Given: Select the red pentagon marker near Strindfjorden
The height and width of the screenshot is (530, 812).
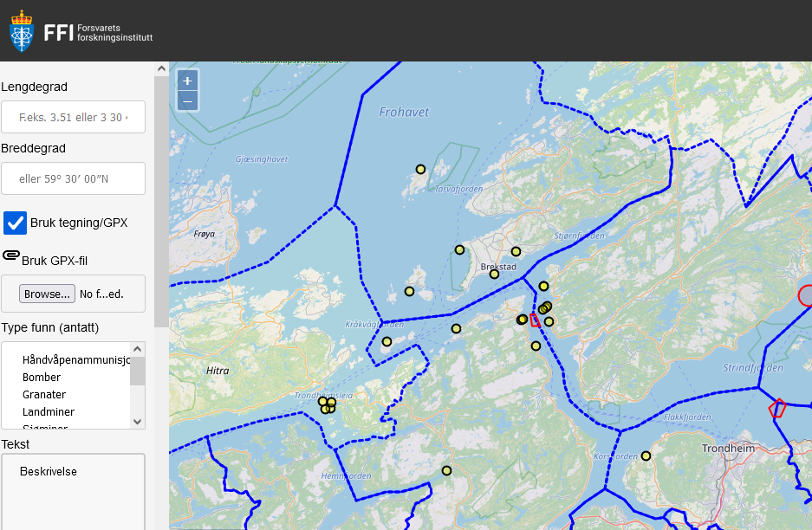Looking at the screenshot, I should 777,408.
